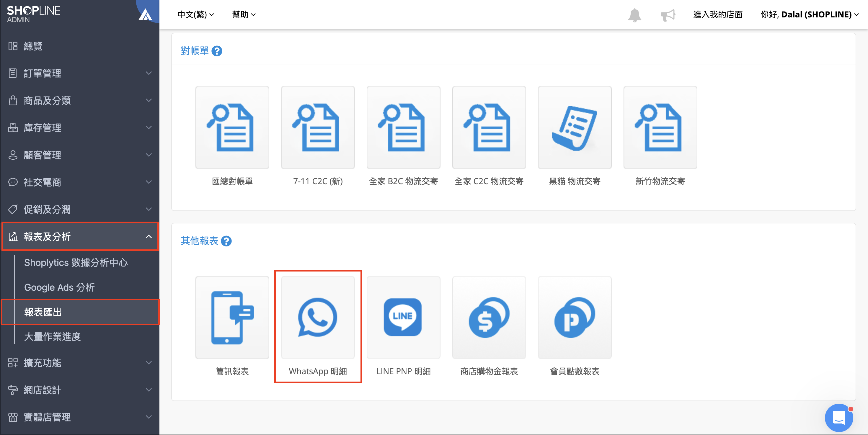This screenshot has width=868, height=435.
Task: Open the 全家 B2C 物流交寄 report icon
Action: pyautogui.click(x=403, y=127)
